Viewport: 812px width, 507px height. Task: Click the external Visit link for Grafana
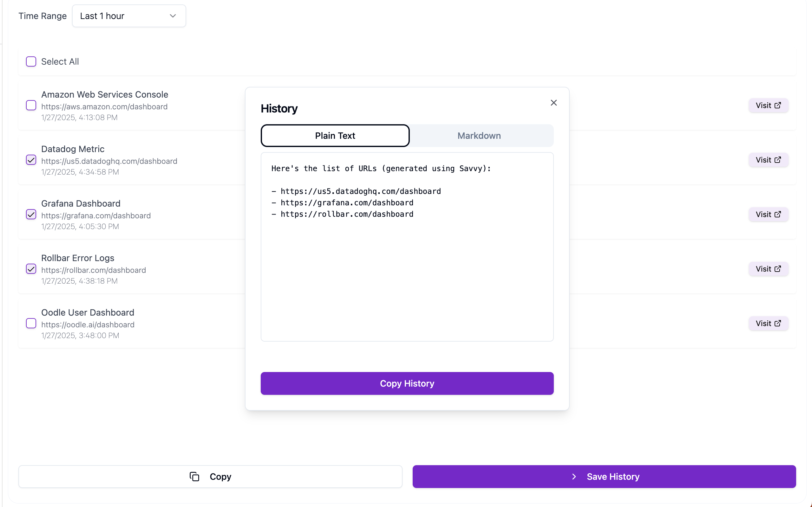[x=769, y=214]
